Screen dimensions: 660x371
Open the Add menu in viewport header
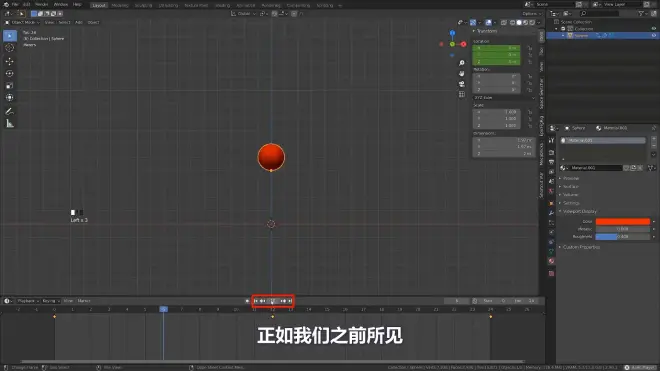pos(79,22)
